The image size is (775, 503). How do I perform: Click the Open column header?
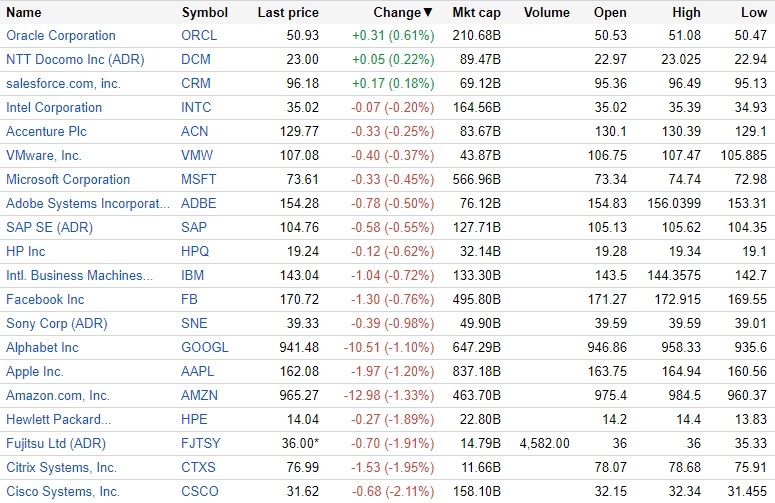tap(610, 13)
